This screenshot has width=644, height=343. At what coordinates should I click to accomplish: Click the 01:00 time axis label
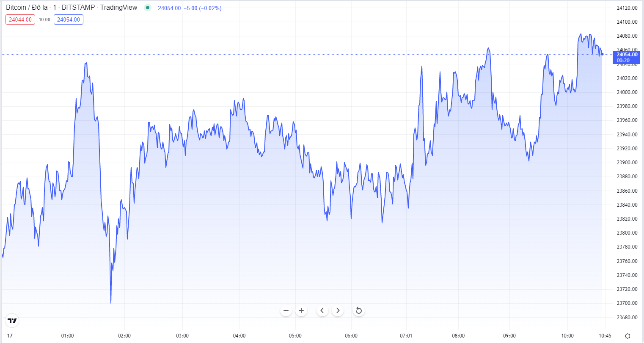(67, 336)
